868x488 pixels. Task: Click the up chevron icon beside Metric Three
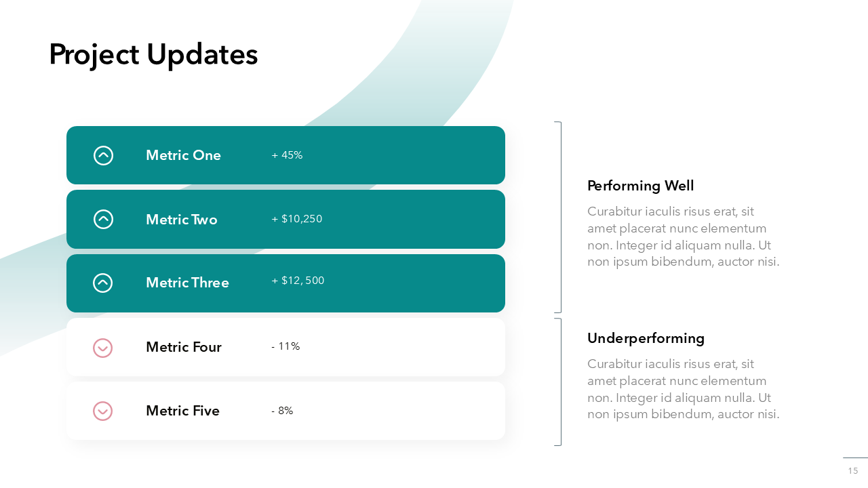103,283
